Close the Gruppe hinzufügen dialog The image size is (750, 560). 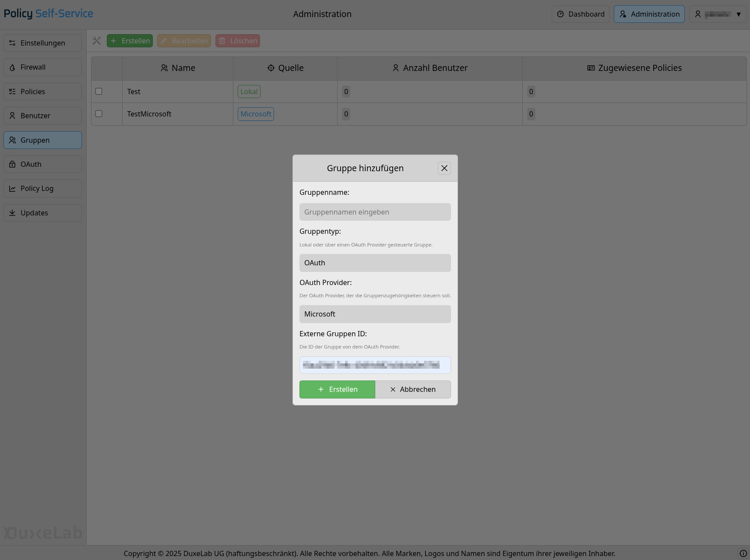[x=444, y=168]
